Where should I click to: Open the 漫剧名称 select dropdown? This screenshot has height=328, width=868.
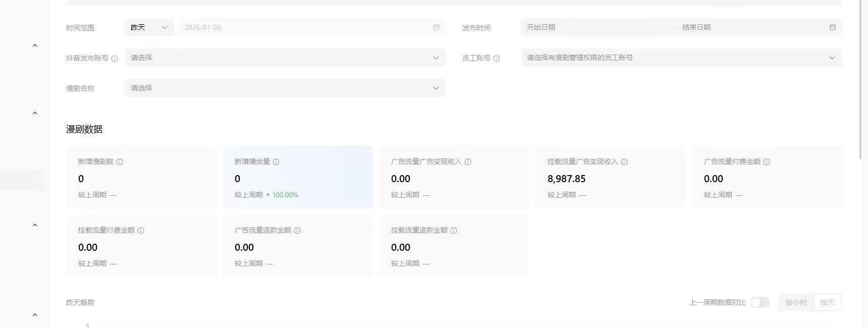tap(285, 88)
